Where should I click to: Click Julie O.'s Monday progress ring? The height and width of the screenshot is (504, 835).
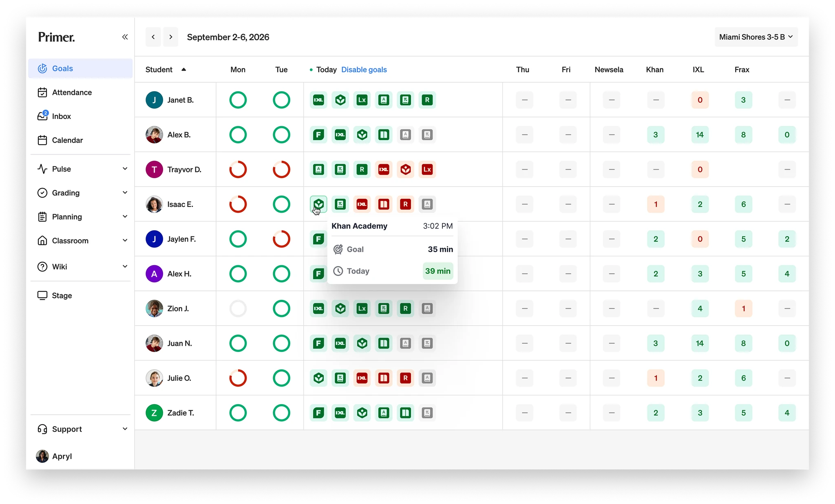coord(238,378)
